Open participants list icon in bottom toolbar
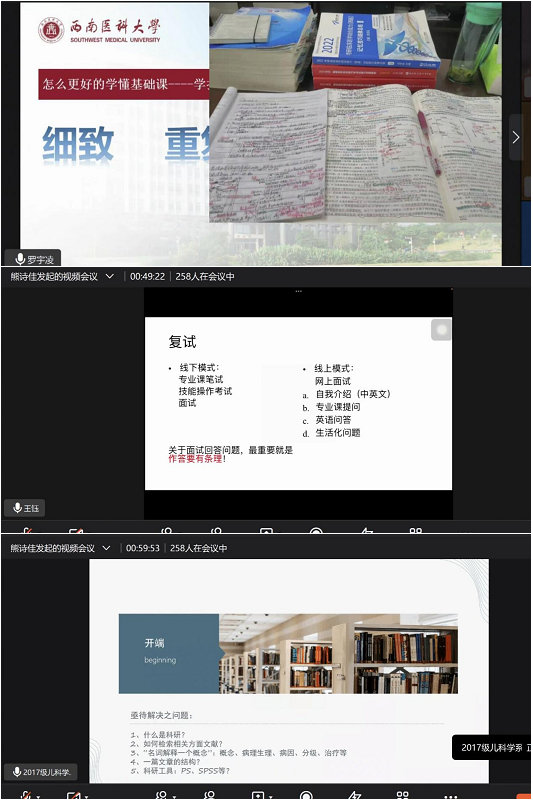Screen dimensions: 533x800 (x=209, y=795)
